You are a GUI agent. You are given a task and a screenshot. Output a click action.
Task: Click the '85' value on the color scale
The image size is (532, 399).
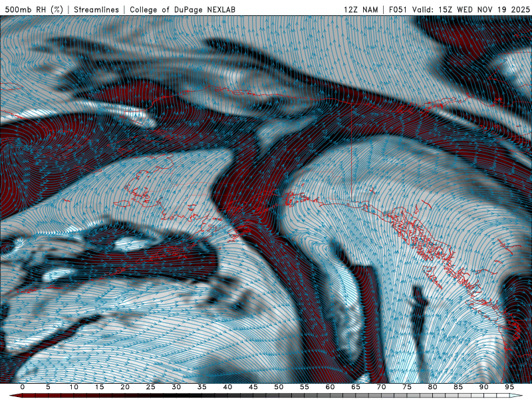[x=458, y=387]
